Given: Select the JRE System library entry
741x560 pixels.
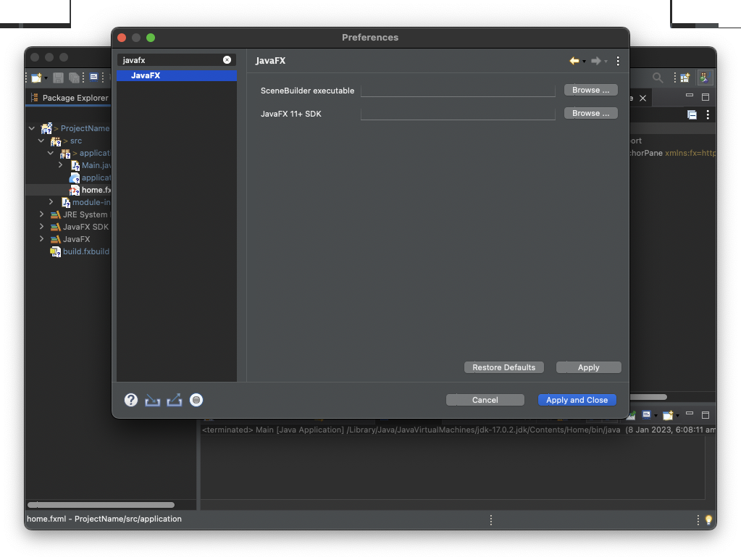Looking at the screenshot, I should (x=85, y=214).
